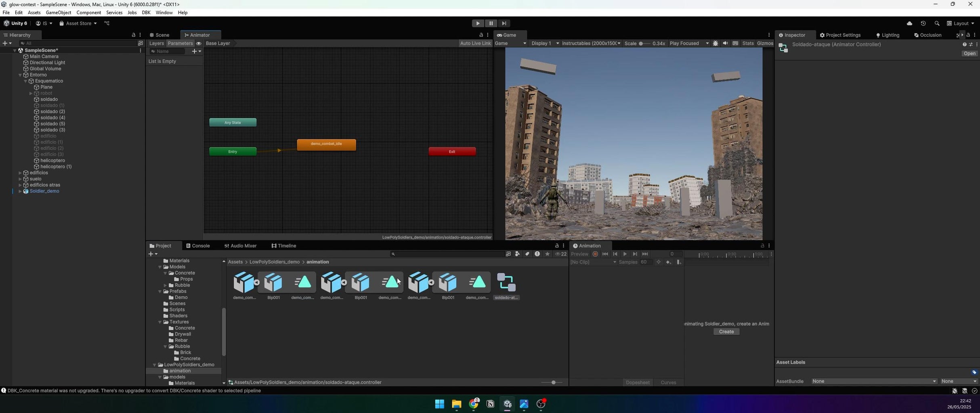Viewport: 980px width, 413px height.
Task: Toggle Game view keyboard shortcuts icon
Action: click(x=735, y=43)
